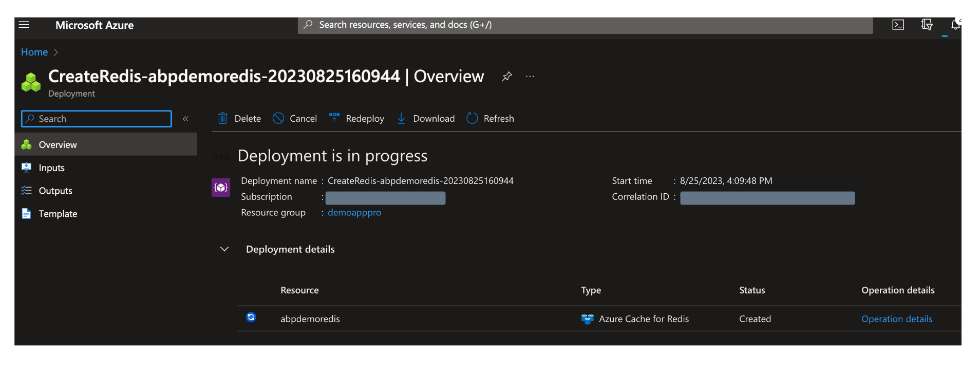Open the Operation details link for abpdemoredis
Image resolution: width=980 pixels, height=369 pixels.
pos(897,319)
